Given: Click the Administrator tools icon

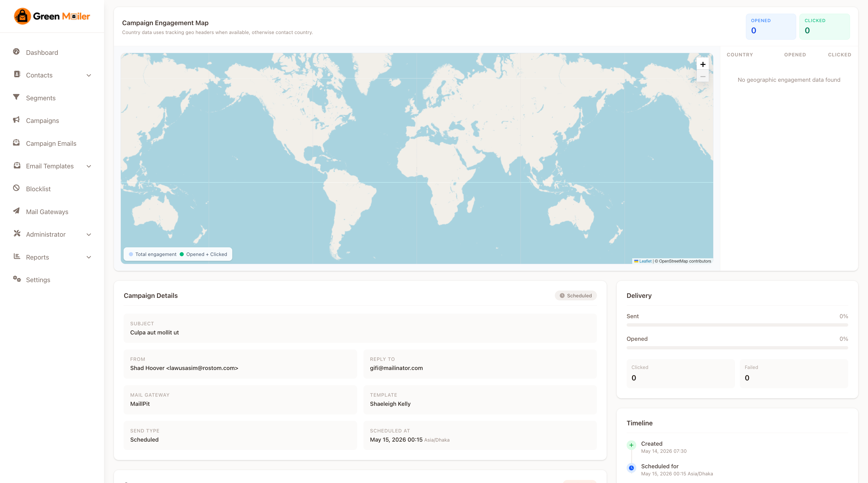Looking at the screenshot, I should coord(17,234).
